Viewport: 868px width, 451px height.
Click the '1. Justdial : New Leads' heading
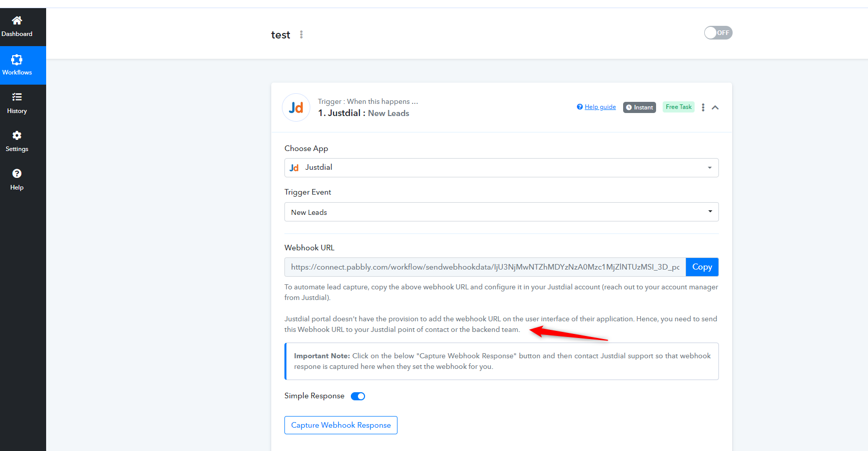[x=364, y=114]
